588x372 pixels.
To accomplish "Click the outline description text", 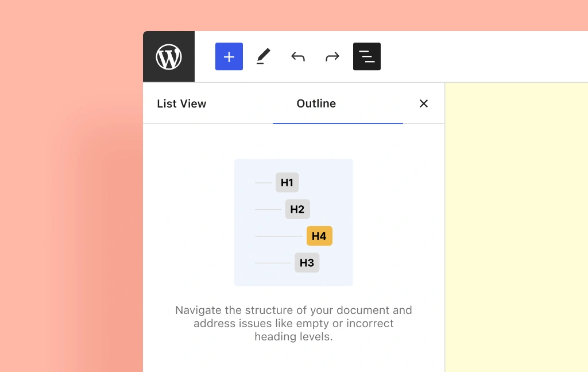I will [293, 323].
